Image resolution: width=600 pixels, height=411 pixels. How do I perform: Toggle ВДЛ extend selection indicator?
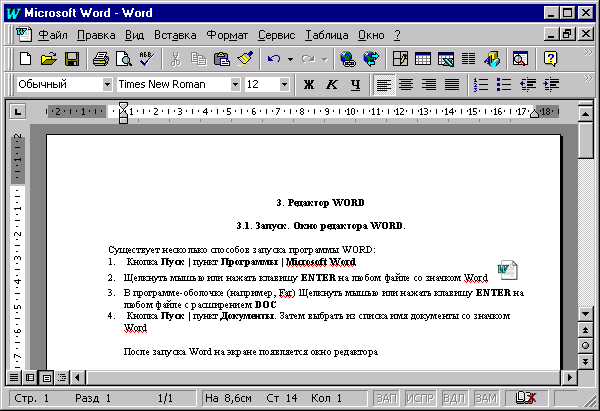(x=454, y=398)
